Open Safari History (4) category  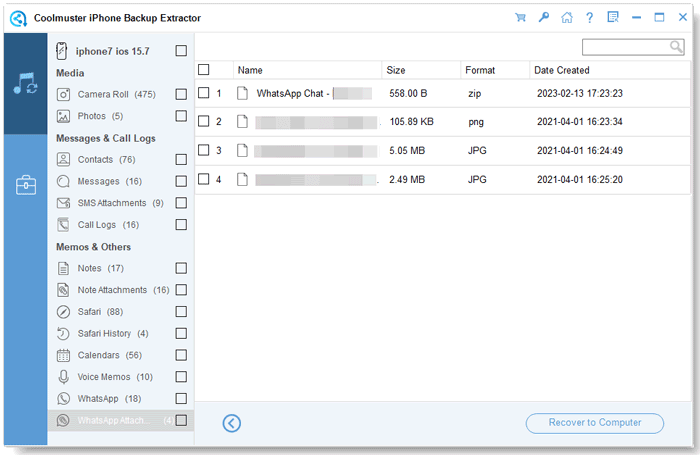coord(113,334)
